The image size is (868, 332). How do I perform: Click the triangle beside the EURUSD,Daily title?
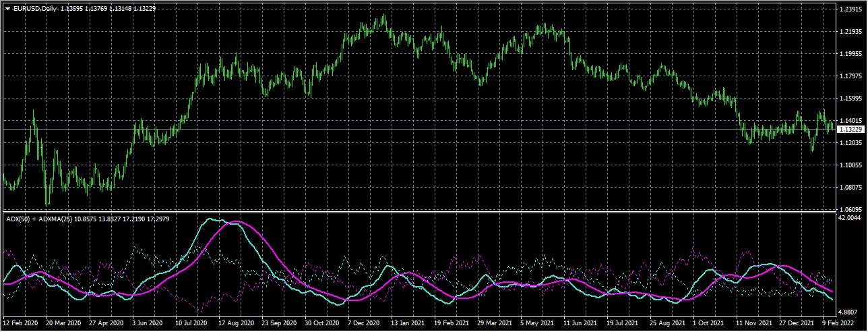point(7,8)
